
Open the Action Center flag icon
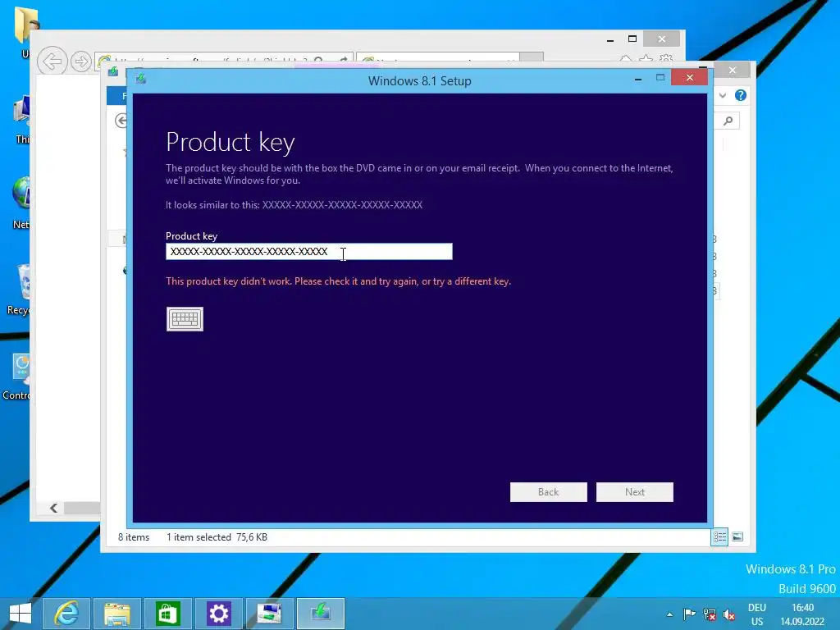click(x=689, y=614)
